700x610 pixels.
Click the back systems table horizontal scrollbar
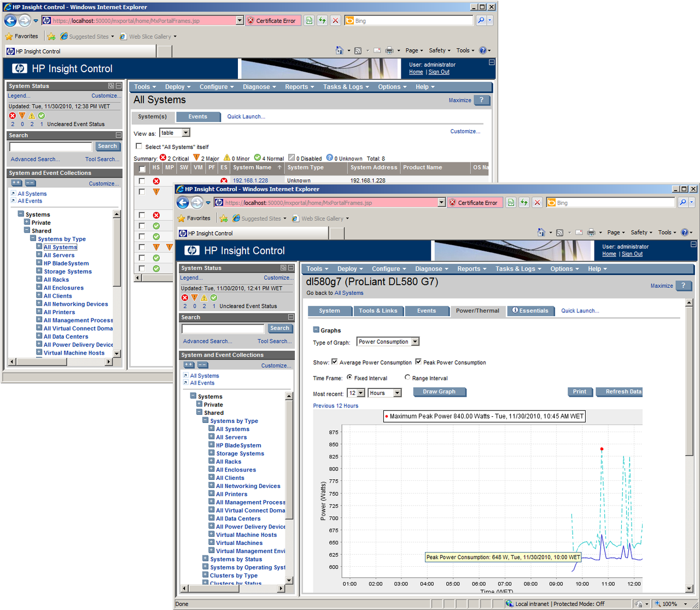[154, 277]
